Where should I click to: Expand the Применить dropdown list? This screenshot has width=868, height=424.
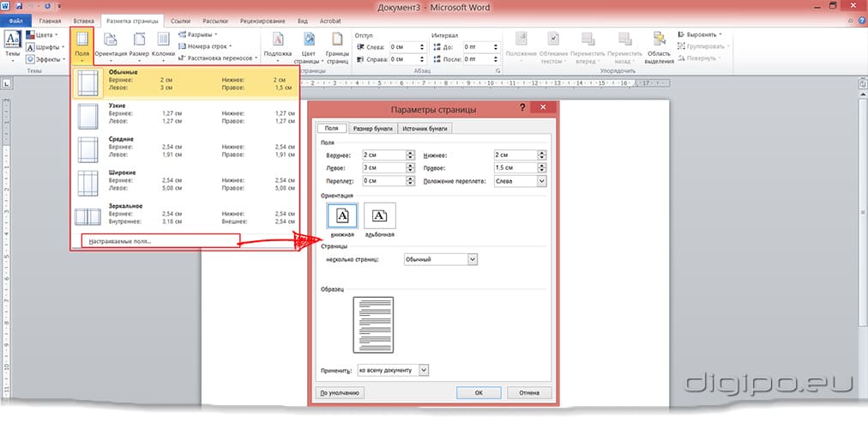pyautogui.click(x=424, y=370)
